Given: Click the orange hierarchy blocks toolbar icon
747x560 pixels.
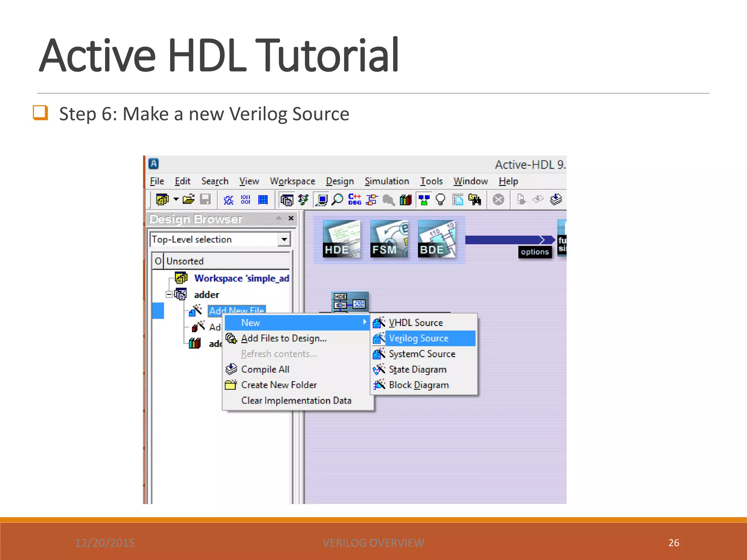Looking at the screenshot, I should coord(372,200).
